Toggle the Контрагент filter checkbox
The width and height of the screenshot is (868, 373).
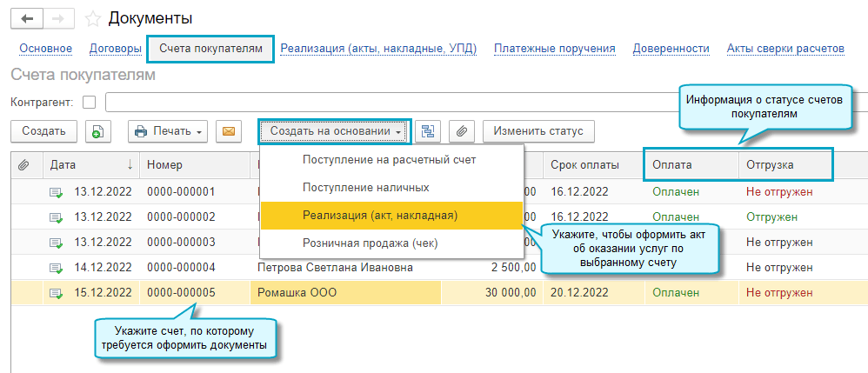[88, 103]
